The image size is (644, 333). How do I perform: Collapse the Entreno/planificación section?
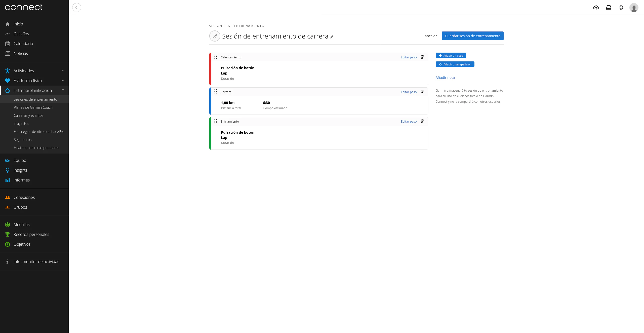63,90
